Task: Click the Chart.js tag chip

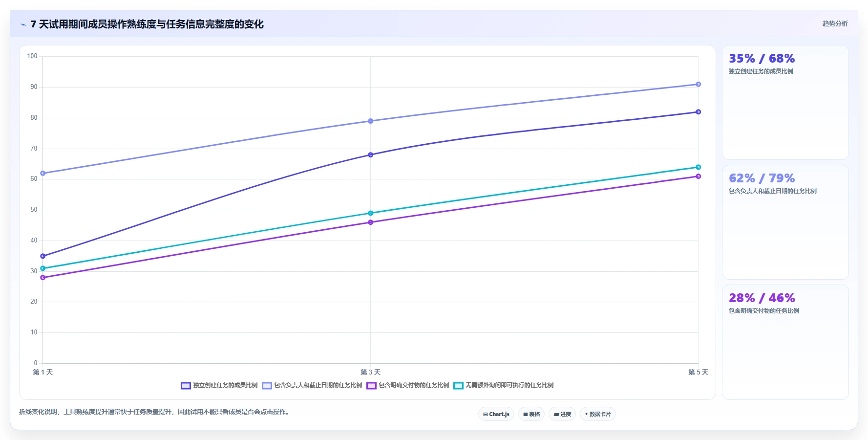Action: (496, 414)
